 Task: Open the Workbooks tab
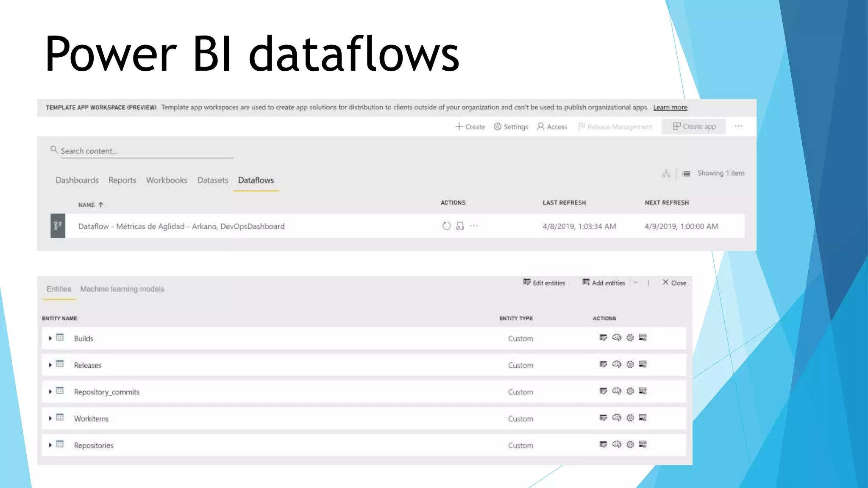[x=167, y=180]
